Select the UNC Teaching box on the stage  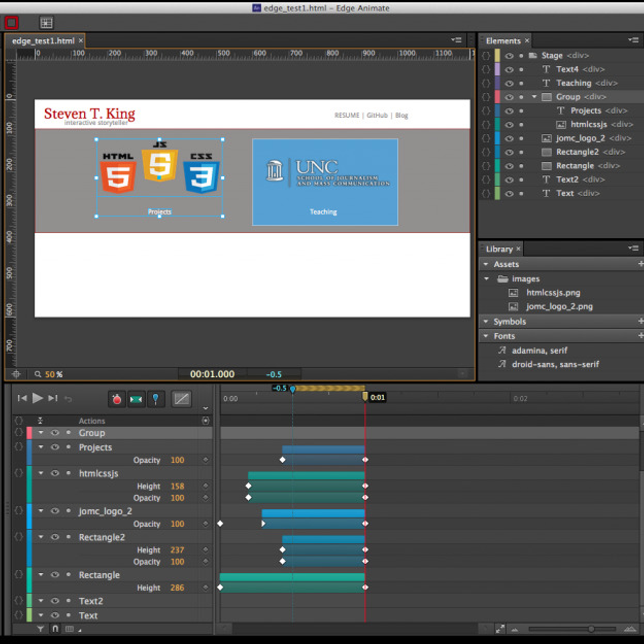tap(325, 182)
